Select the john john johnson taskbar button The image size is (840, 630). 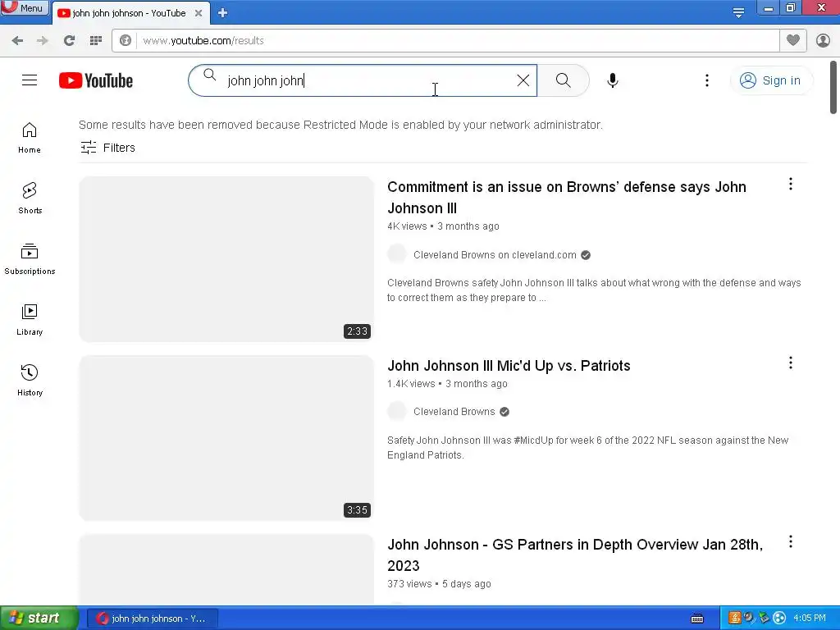point(152,619)
